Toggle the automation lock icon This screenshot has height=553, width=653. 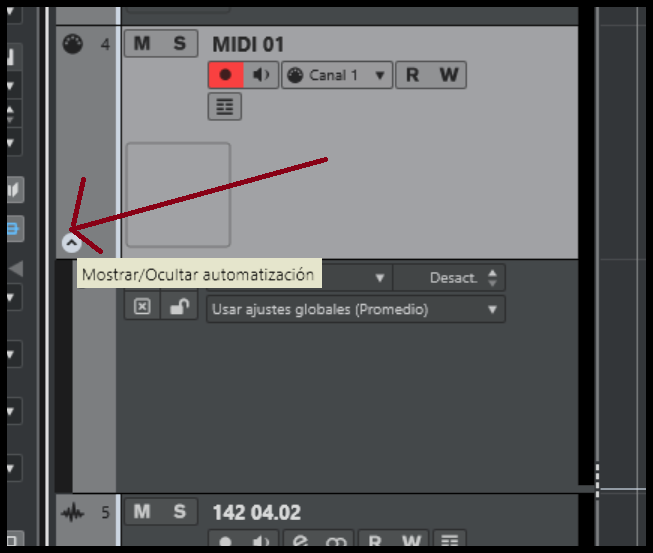coord(179,307)
